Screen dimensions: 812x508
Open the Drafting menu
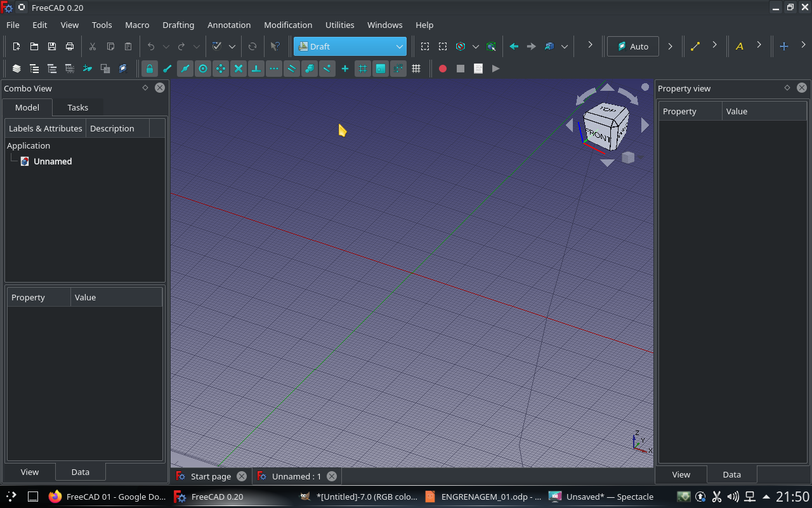(178, 25)
